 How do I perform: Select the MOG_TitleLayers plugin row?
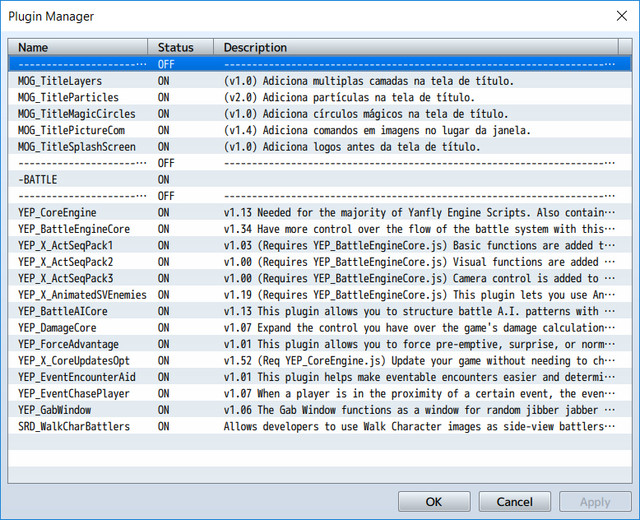click(320, 81)
